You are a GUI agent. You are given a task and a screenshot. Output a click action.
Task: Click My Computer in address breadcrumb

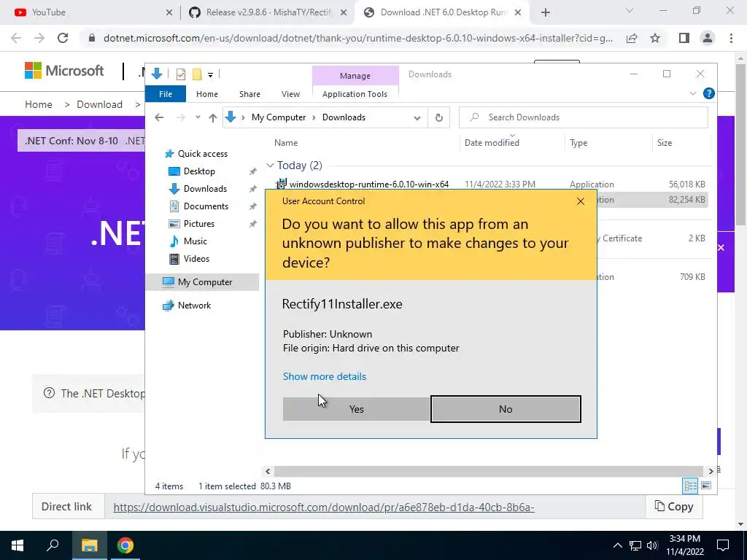(279, 117)
